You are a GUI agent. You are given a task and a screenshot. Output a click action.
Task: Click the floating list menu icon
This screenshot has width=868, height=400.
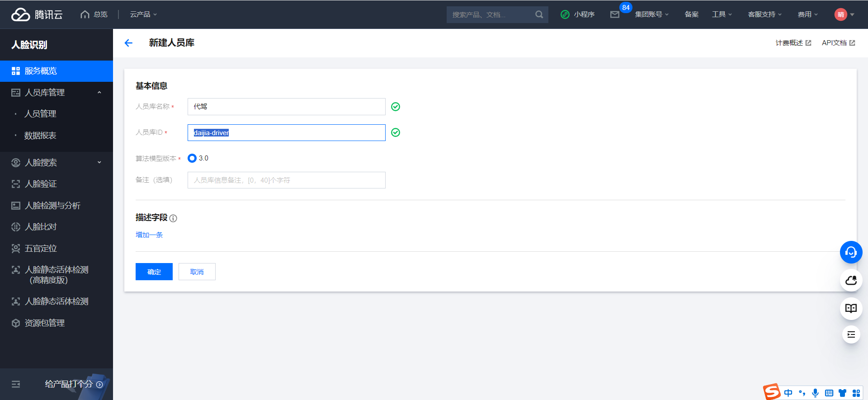(851, 334)
